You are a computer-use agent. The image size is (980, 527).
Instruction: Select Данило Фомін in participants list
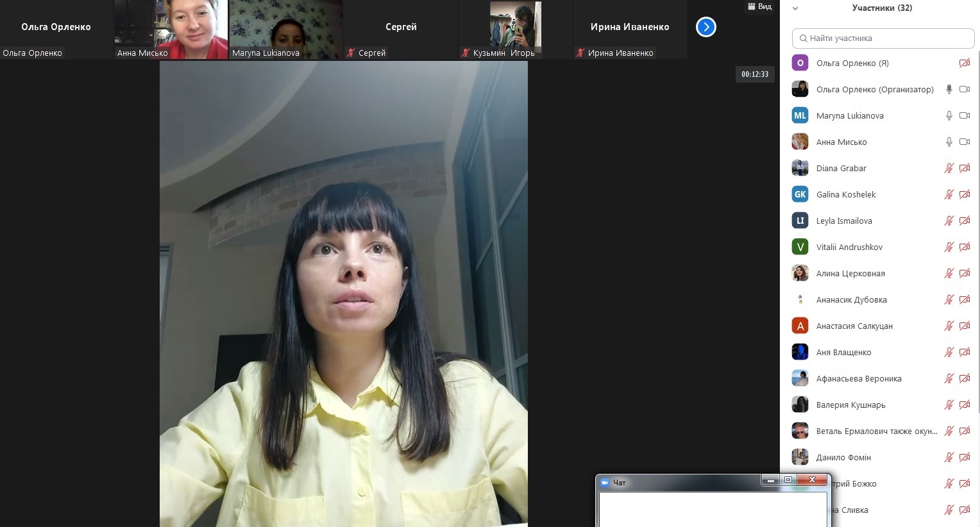click(843, 457)
